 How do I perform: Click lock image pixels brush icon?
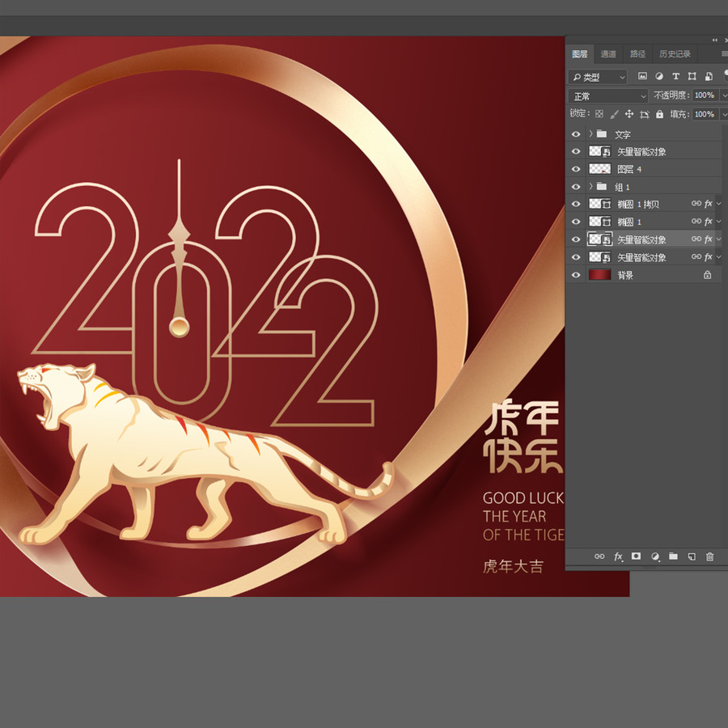(614, 114)
